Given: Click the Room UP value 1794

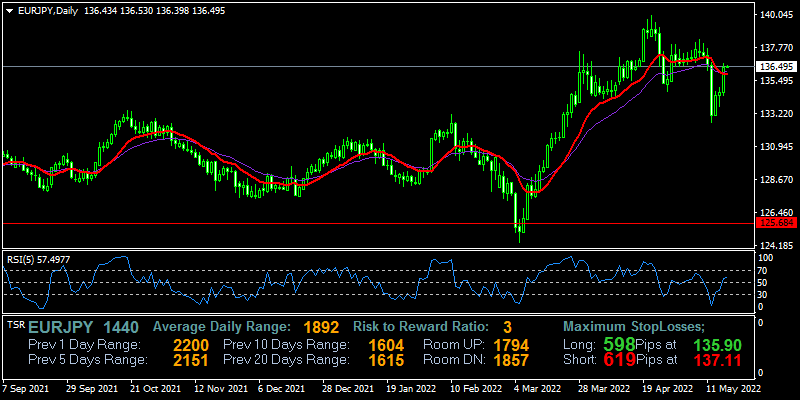Looking at the screenshot, I should coord(511,345).
